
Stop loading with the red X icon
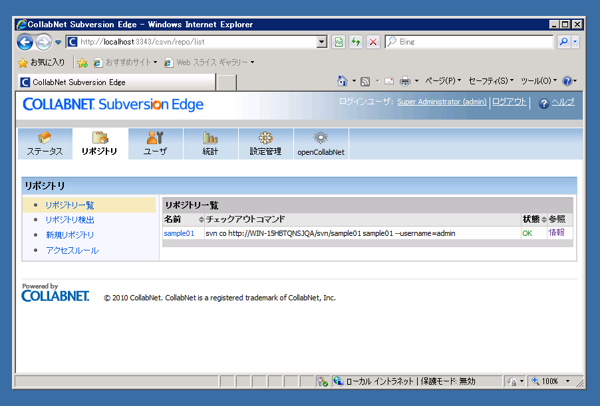[373, 42]
